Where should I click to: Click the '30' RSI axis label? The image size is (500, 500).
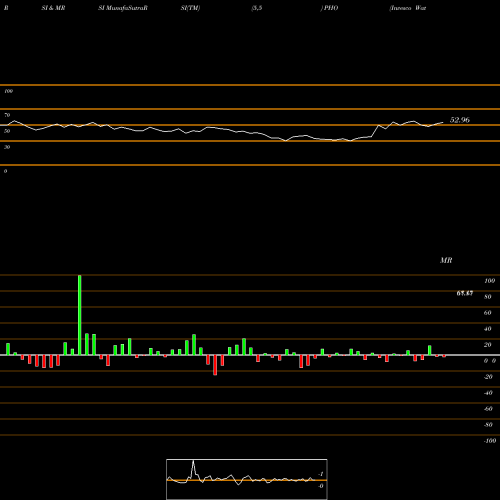point(7,147)
